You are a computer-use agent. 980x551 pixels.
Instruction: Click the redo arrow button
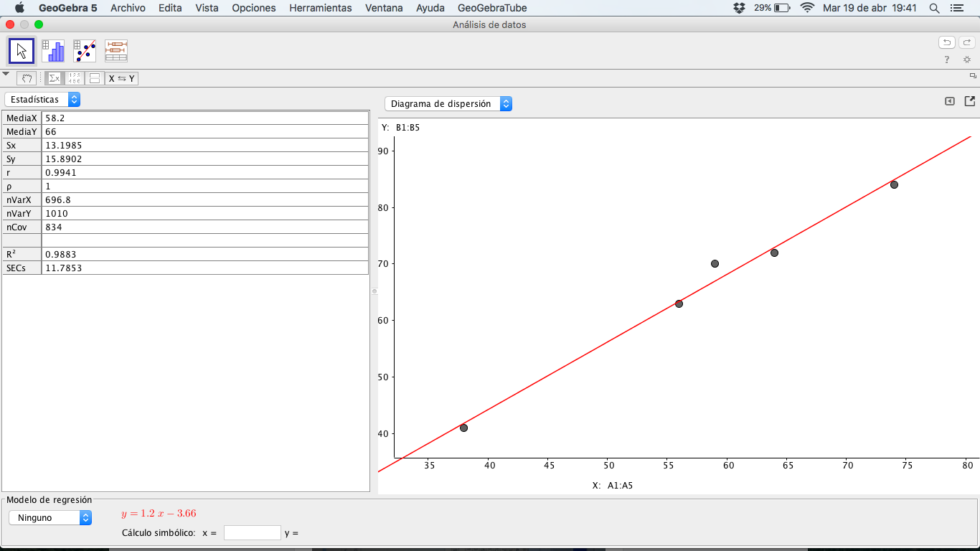point(966,42)
